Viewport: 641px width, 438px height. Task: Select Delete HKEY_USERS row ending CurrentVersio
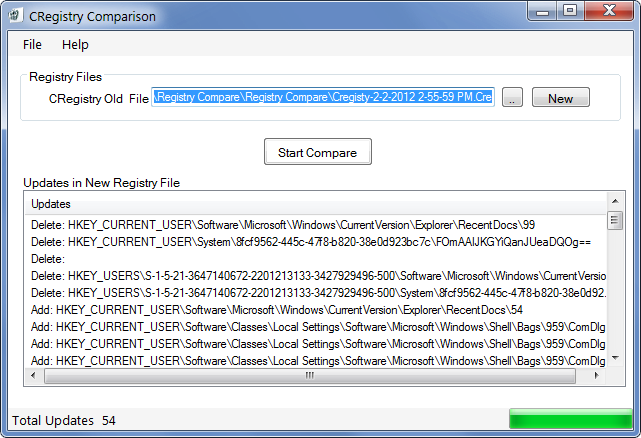point(318,276)
